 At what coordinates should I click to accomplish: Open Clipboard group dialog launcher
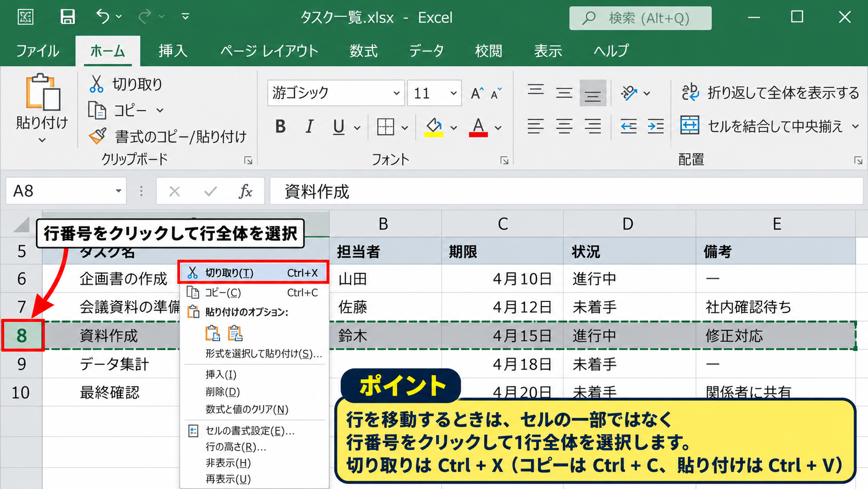pos(248,161)
